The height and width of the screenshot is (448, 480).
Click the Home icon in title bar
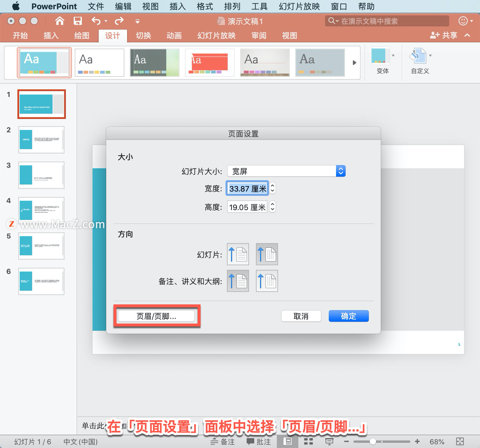coord(60,21)
